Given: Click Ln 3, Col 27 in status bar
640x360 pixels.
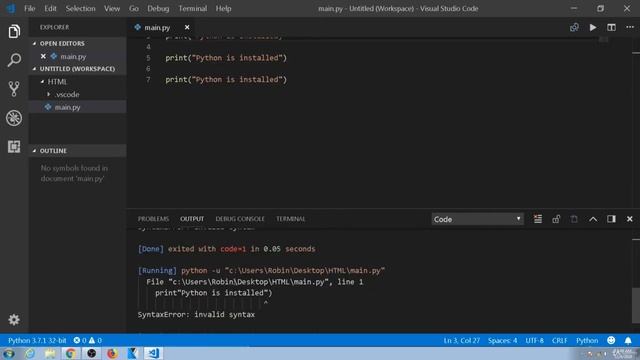Looking at the screenshot, I should point(462,340).
